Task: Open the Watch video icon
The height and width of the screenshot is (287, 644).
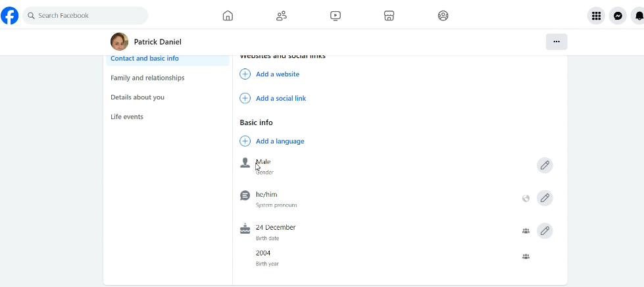Action: [335, 16]
